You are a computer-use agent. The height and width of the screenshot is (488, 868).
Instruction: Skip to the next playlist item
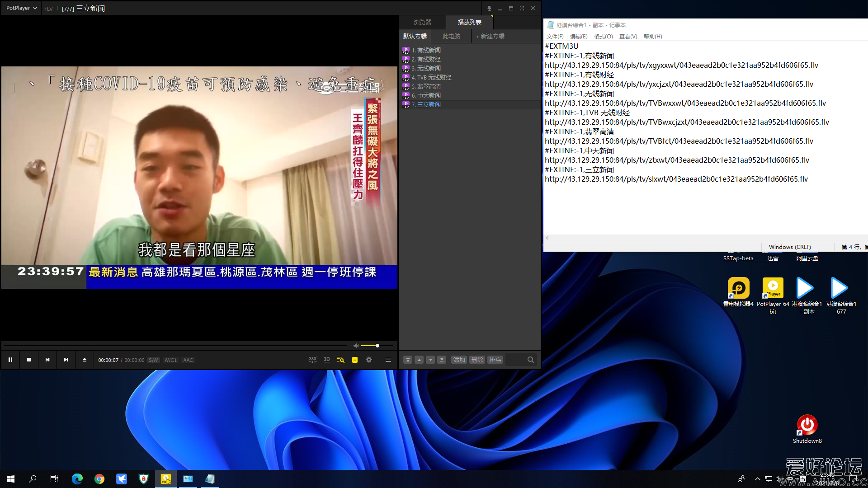click(x=66, y=360)
